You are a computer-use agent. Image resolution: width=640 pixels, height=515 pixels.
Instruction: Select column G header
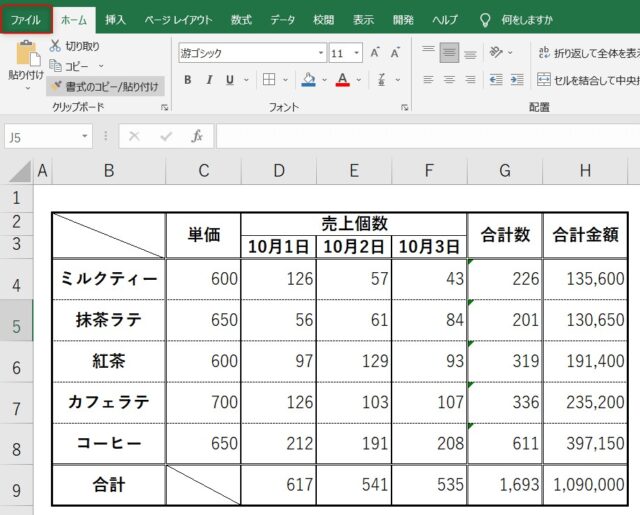click(505, 171)
